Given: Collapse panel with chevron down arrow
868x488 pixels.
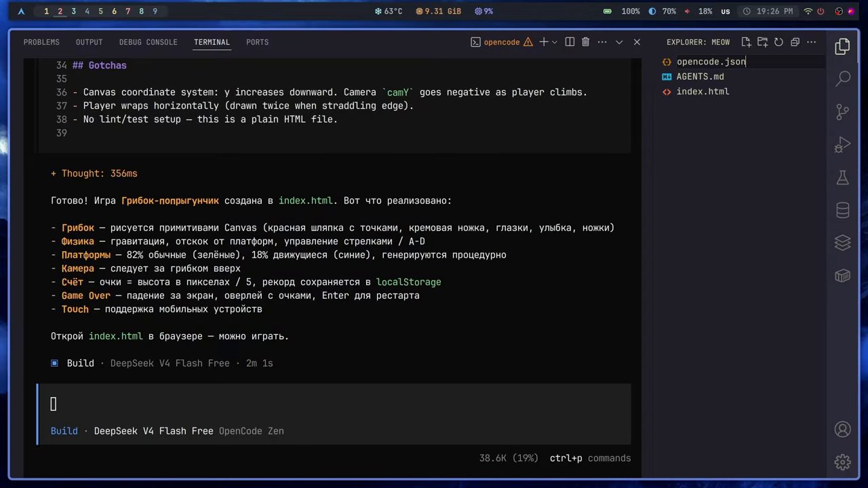Looking at the screenshot, I should [619, 42].
